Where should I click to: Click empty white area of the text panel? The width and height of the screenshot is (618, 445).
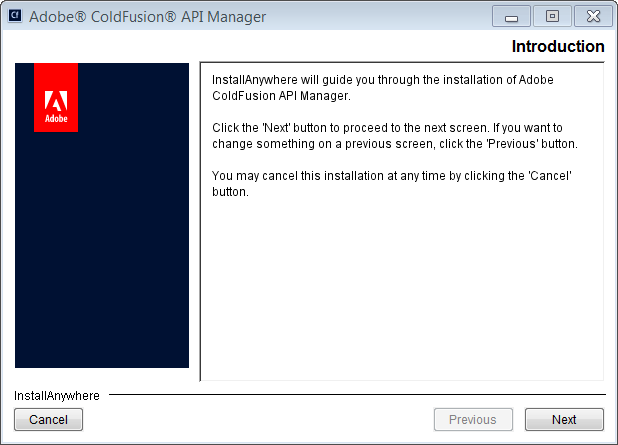coord(400,290)
